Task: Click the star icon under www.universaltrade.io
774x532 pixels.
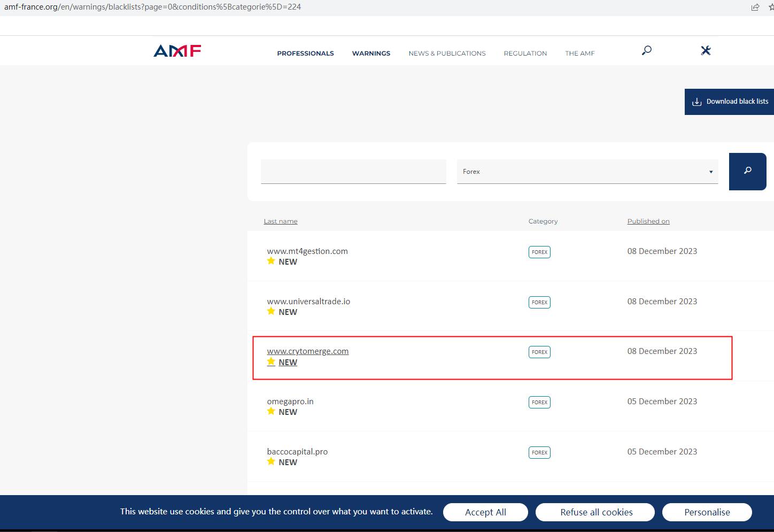Action: coord(271,311)
